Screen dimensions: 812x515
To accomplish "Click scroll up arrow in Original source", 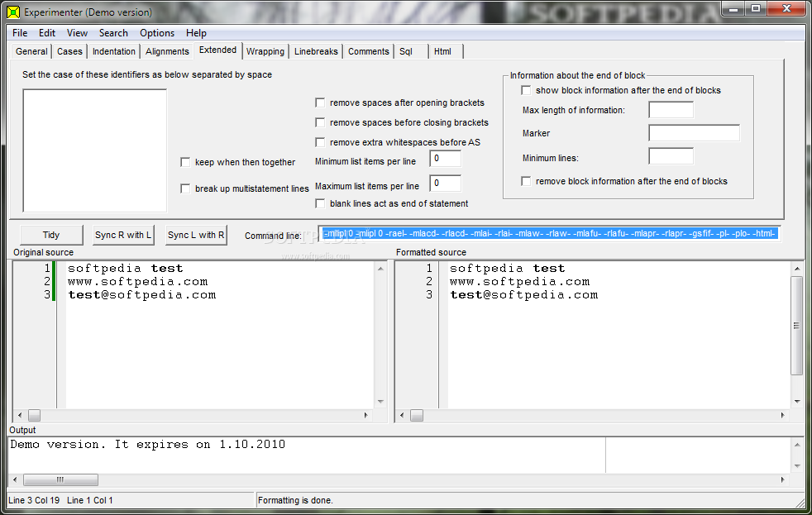I will tap(380, 269).
